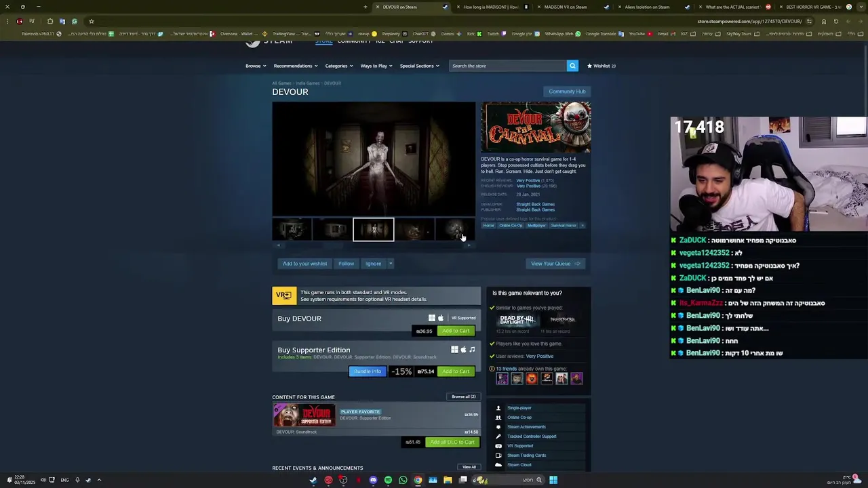Open Discord from the taskbar
Screen dimensions: 868x488
tap(373, 480)
